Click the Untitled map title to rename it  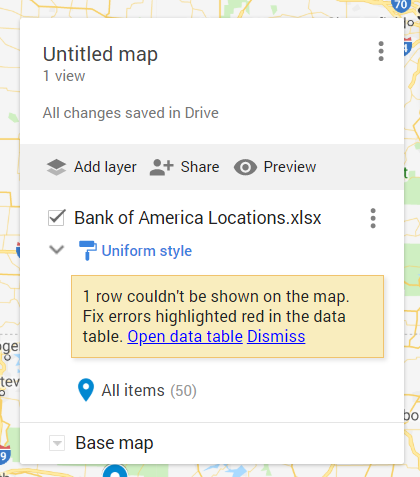100,54
